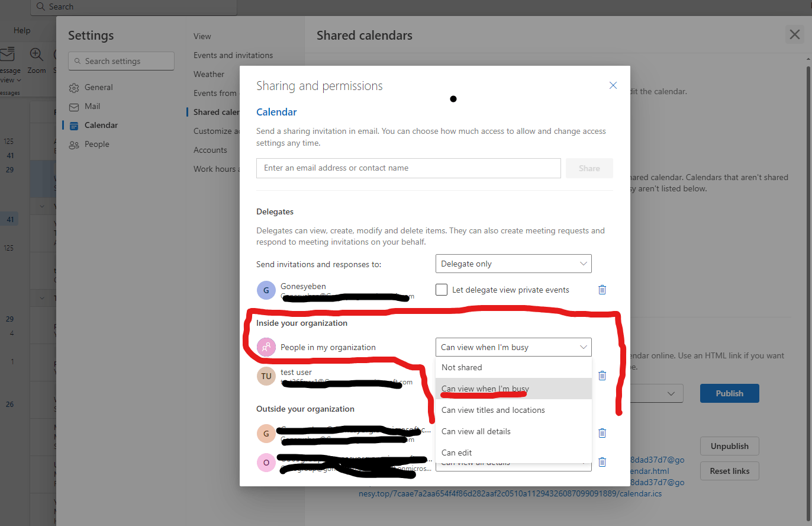Click the TU avatar of test user
Image resolution: width=812 pixels, height=526 pixels.
266,376
